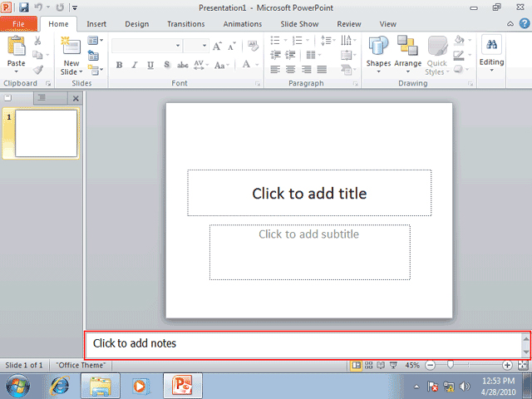Viewport: 532px width, 399px height.
Task: Click the 45% zoom level button
Action: coord(412,365)
